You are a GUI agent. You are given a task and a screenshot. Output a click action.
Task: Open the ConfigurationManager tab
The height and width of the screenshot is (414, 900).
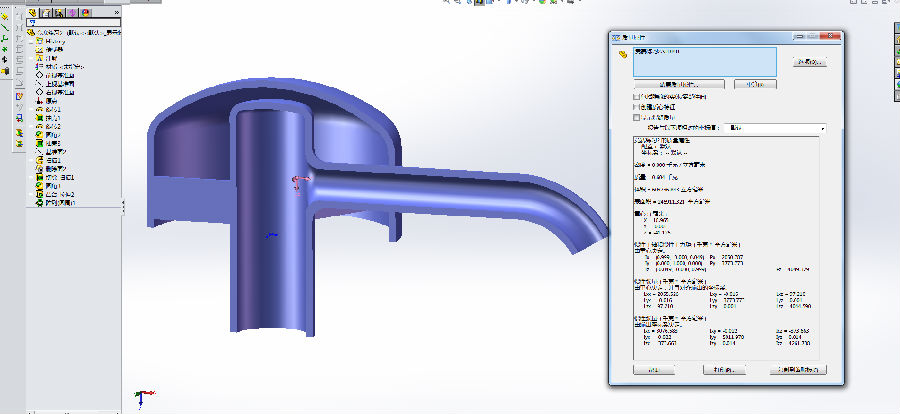coord(59,12)
